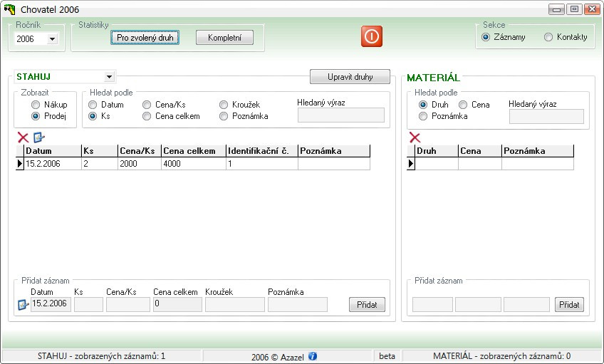Click the 2000 price-per-piece cell
604x364 pixels.
[140, 164]
